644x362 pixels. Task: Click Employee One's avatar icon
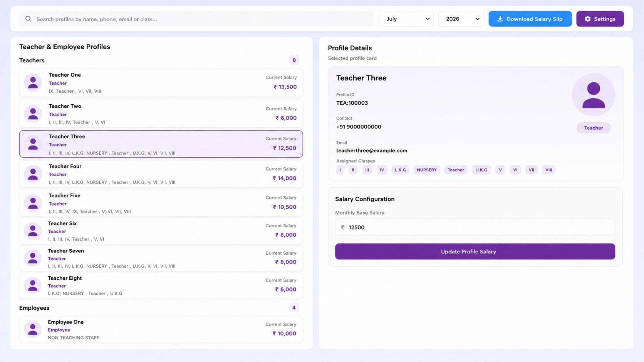(x=33, y=329)
